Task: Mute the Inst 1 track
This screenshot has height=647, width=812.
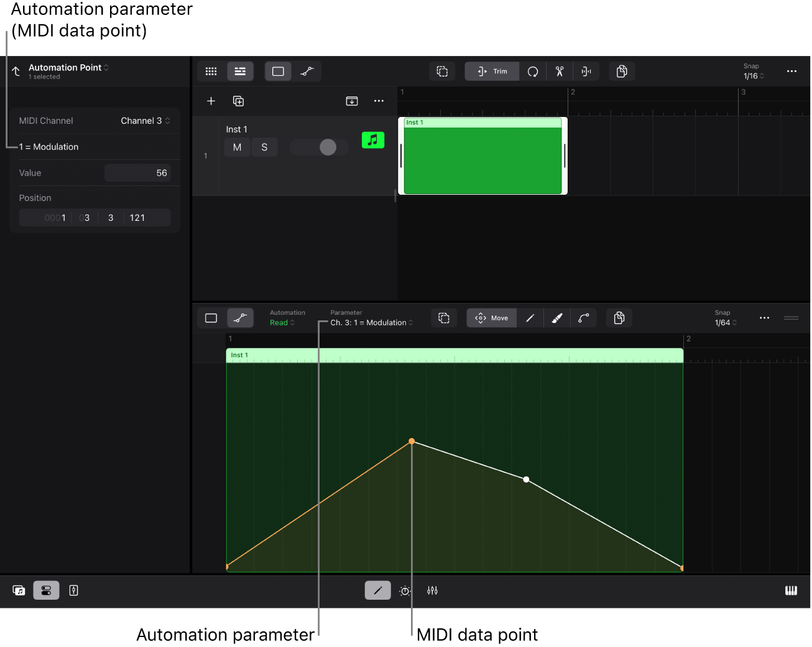Action: tap(237, 147)
